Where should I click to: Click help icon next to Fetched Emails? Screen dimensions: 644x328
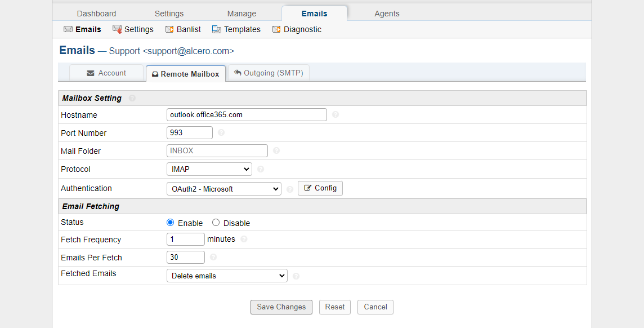296,276
